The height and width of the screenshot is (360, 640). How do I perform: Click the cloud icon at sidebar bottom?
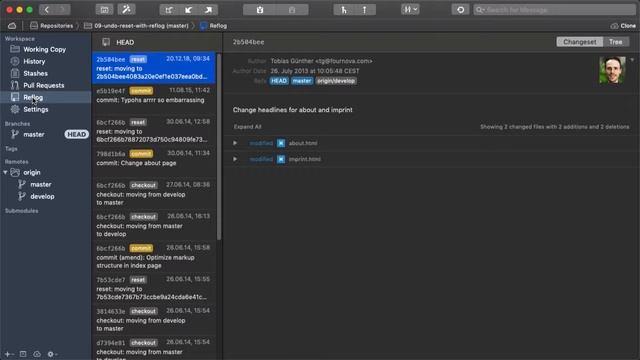37,354
